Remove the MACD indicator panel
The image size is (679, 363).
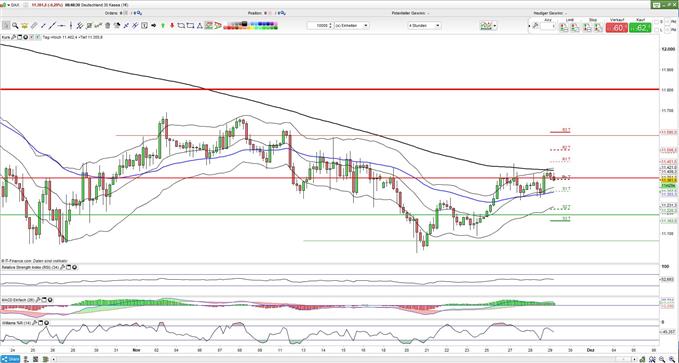(50, 300)
